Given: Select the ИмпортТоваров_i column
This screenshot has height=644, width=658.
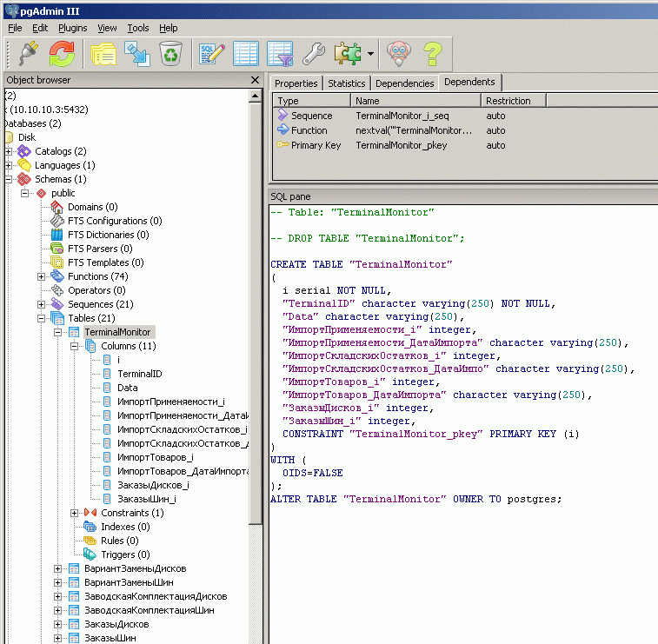Looking at the screenshot, I should (x=156, y=457).
